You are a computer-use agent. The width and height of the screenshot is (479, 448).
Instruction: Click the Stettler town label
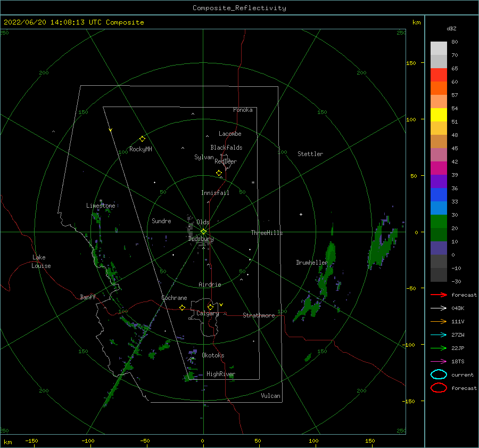pyautogui.click(x=310, y=154)
